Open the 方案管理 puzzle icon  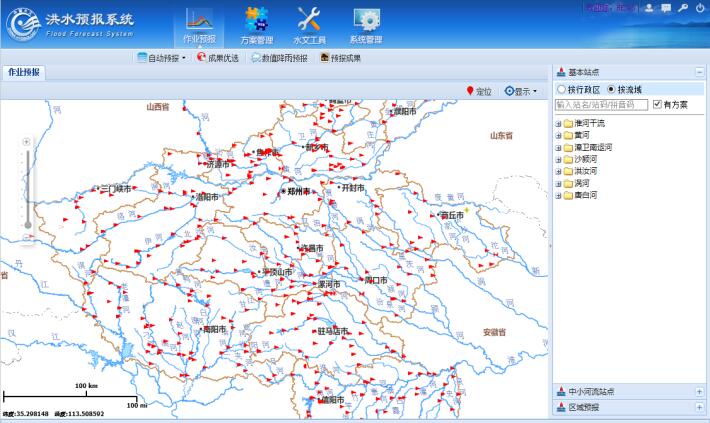[x=257, y=24]
